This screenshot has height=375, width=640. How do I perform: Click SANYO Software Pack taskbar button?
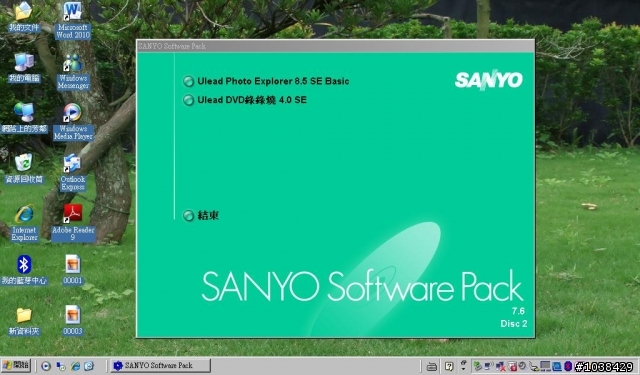160,365
